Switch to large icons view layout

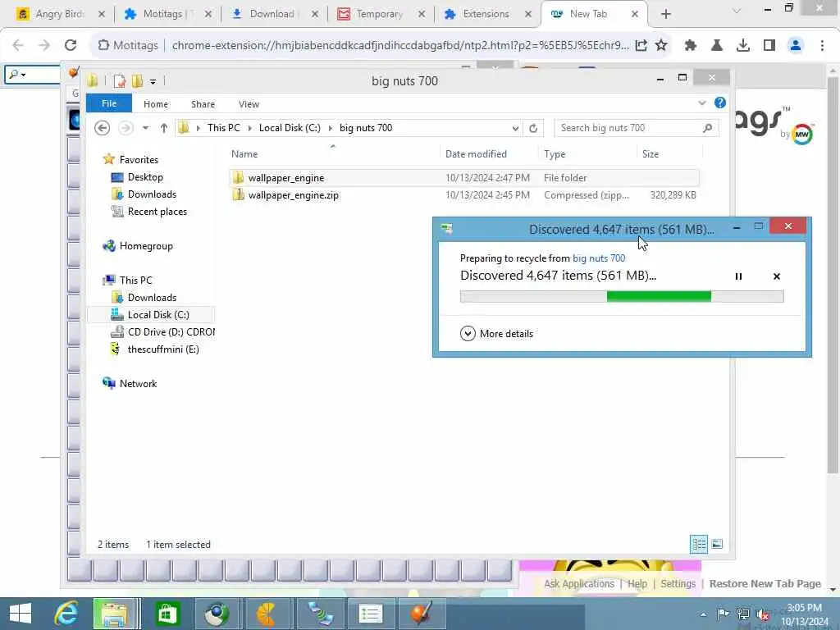pos(717,545)
